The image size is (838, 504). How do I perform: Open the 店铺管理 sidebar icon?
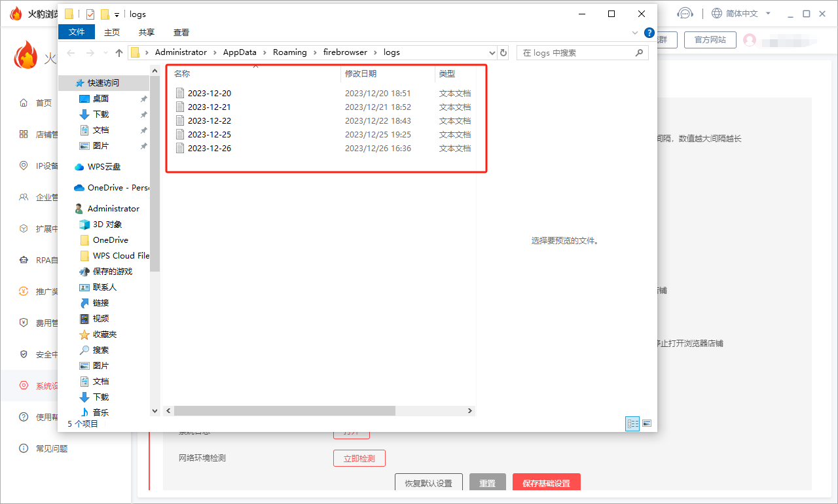(x=22, y=134)
